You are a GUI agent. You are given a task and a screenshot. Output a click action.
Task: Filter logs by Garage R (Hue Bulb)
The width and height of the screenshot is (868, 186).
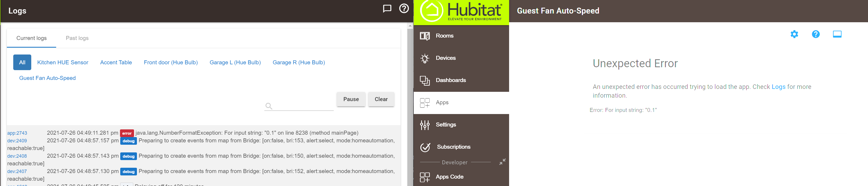pyautogui.click(x=299, y=62)
